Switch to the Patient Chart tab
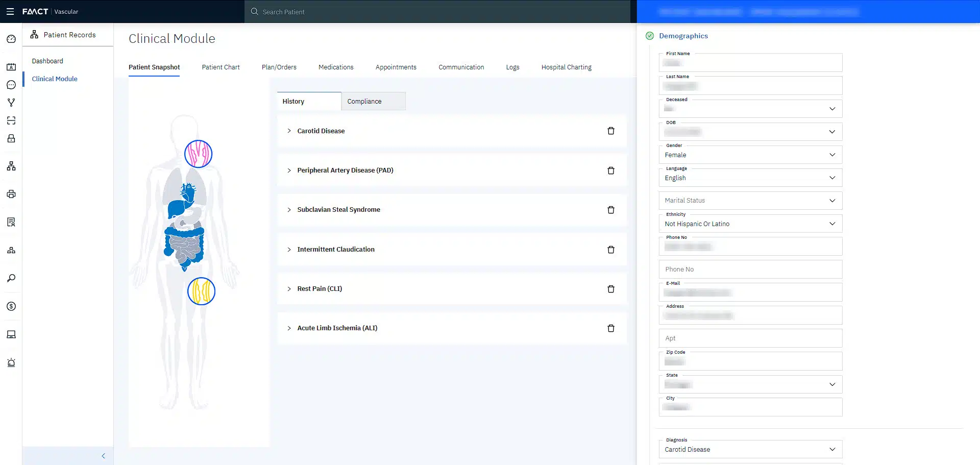 [220, 67]
